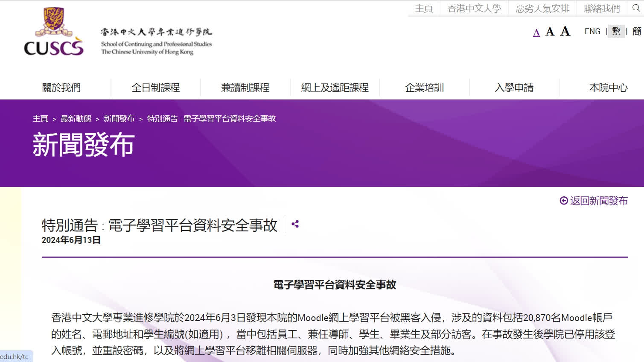
Task: Go to 香港中文大學 top link
Action: (x=474, y=9)
